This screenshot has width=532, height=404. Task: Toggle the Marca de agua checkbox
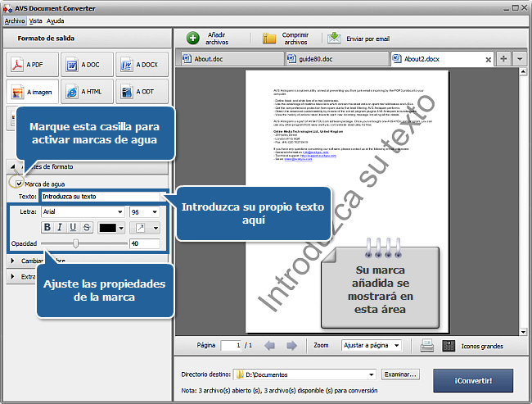pyautogui.click(x=19, y=184)
